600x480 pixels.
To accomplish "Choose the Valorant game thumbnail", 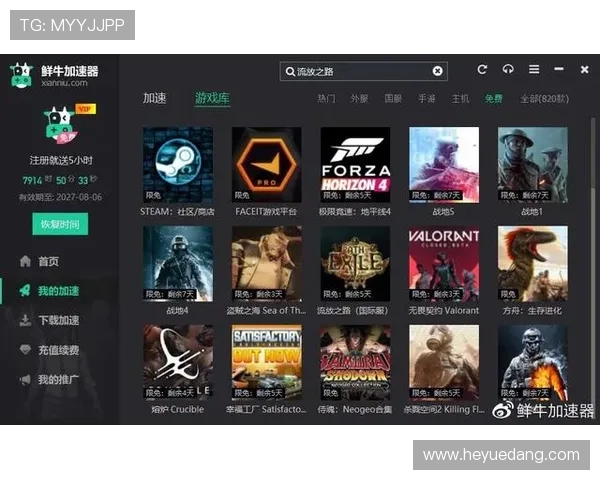I will [x=444, y=263].
